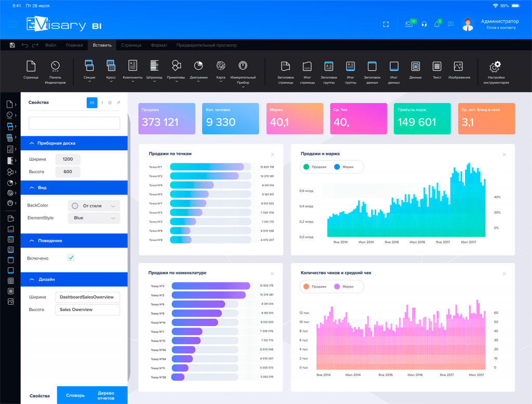
Task: Switch to the Главная tab
Action: [x=74, y=45]
